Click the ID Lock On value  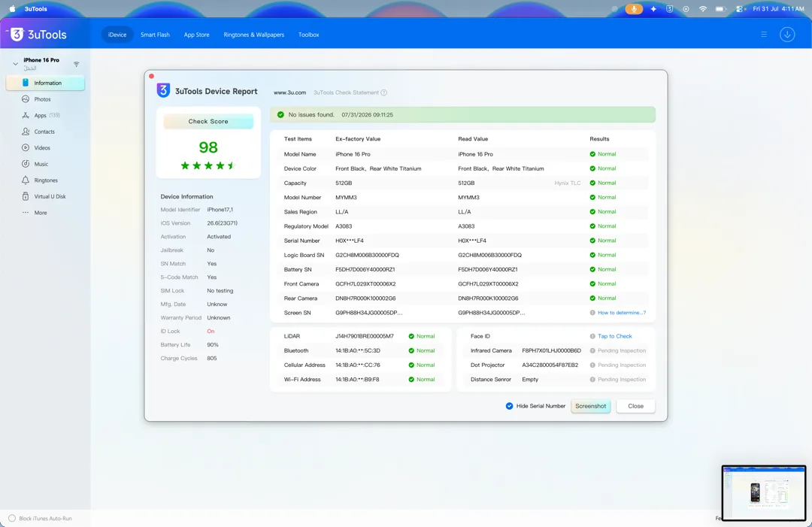211,332
